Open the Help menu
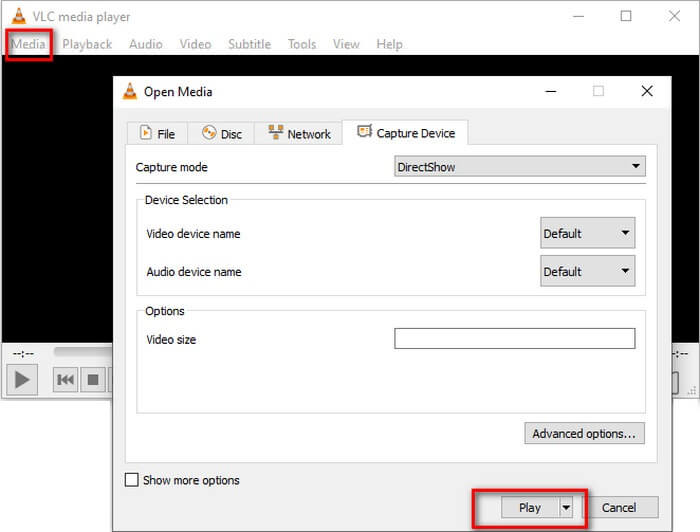The width and height of the screenshot is (700, 532). point(389,44)
